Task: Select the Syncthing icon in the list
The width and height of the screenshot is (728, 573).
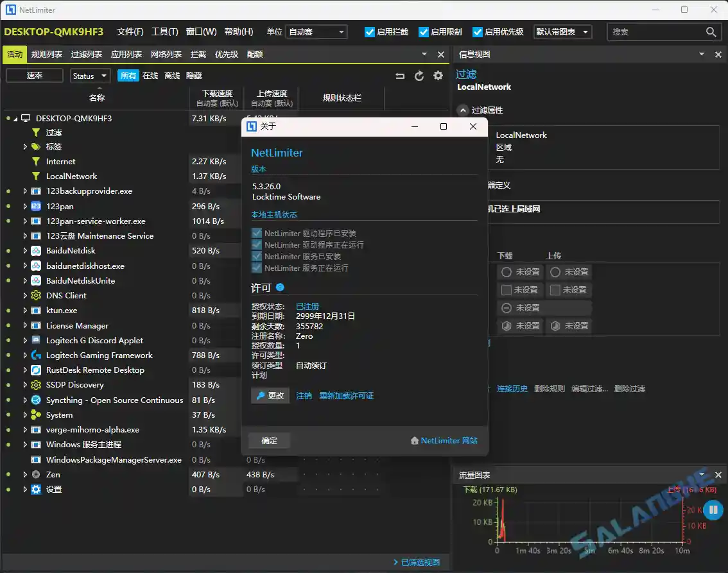Action: click(x=35, y=400)
